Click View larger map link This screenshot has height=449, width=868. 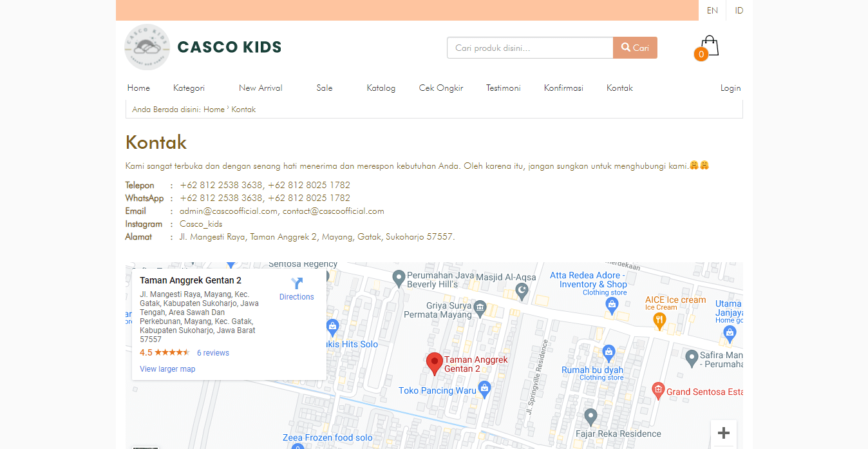click(x=167, y=369)
